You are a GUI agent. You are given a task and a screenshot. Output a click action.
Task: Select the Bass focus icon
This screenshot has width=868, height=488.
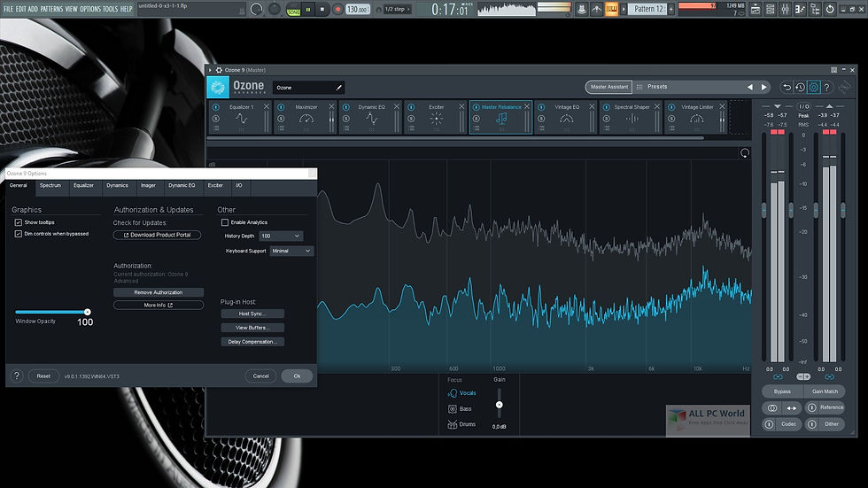pyautogui.click(x=453, y=409)
